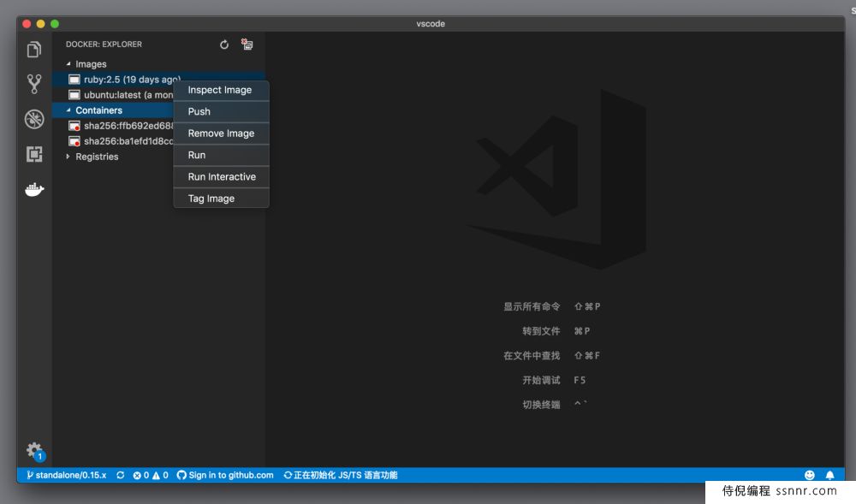Screen dimensions: 856x504
Task: Show errors and warnings count in status bar
Action: 151,475
